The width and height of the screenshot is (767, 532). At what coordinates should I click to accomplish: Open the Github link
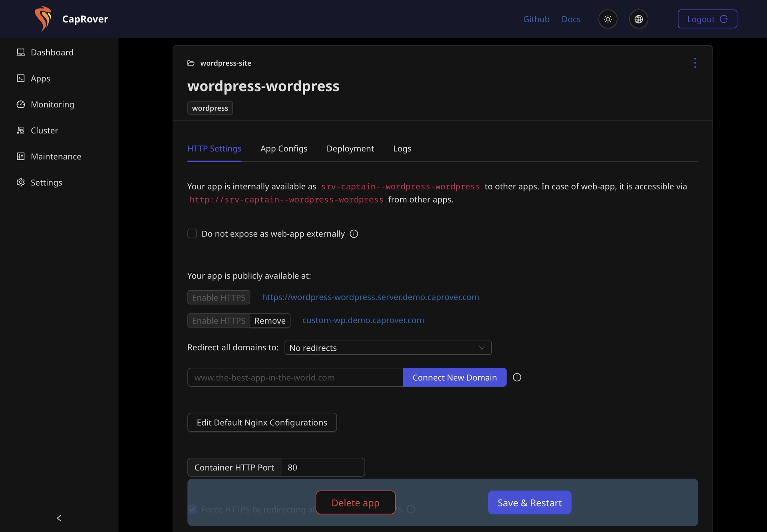pos(536,19)
